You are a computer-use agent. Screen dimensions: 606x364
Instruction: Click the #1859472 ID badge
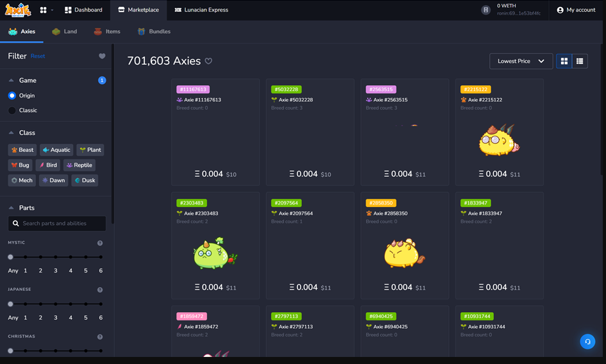[192, 316]
